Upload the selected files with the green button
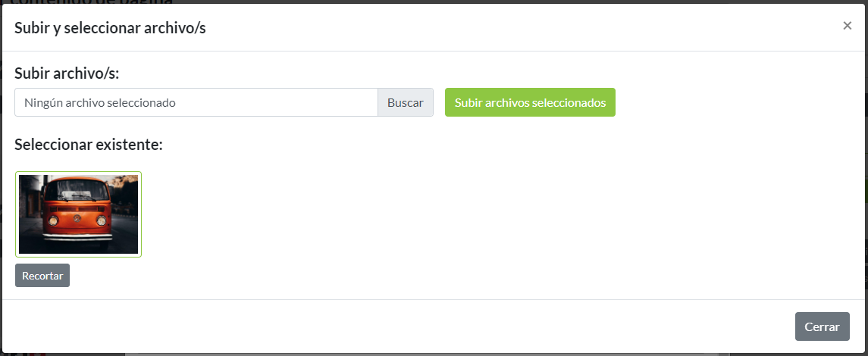Image resolution: width=868 pixels, height=356 pixels. 530,102
